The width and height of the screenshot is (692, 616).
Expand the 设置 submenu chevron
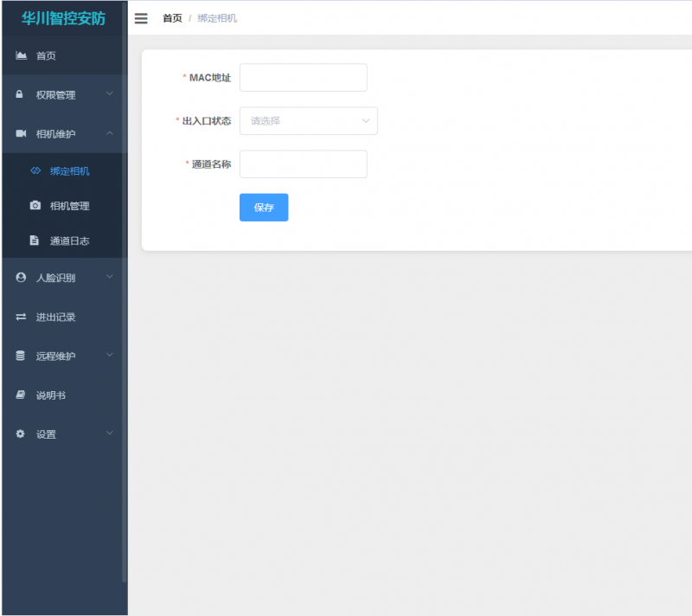coord(110,433)
